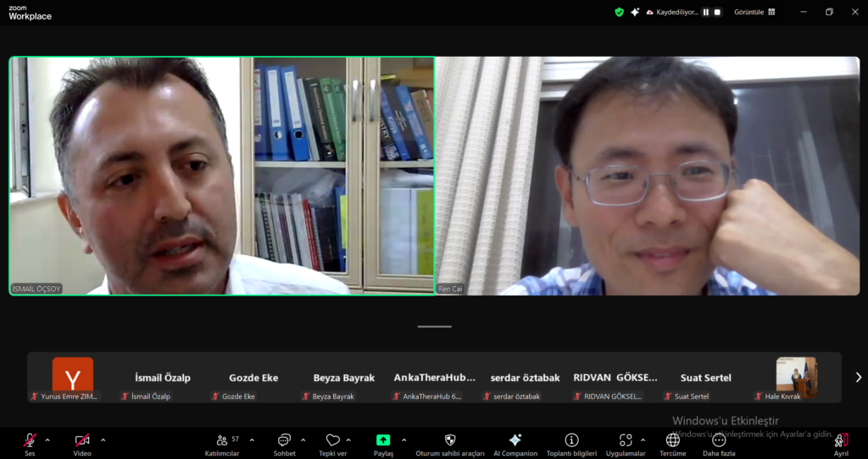Expand arrow beside Tepki ver
The image size is (868, 459).
(348, 440)
